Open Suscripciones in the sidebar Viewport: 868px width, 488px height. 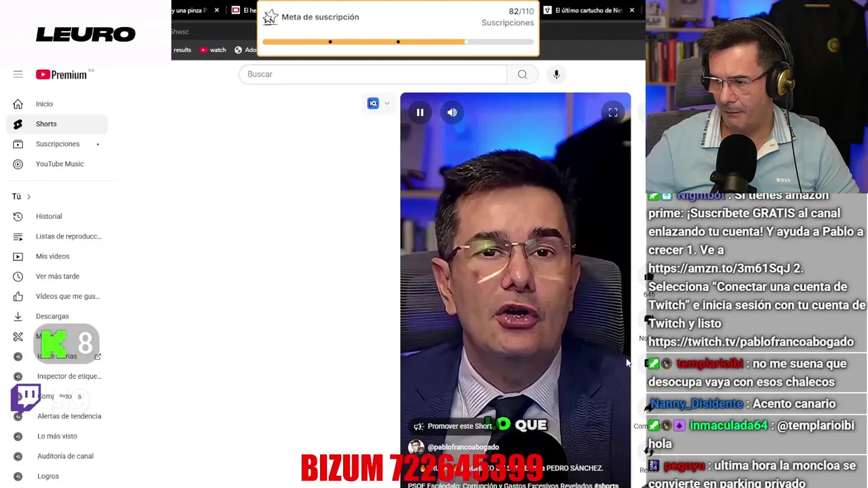point(58,144)
